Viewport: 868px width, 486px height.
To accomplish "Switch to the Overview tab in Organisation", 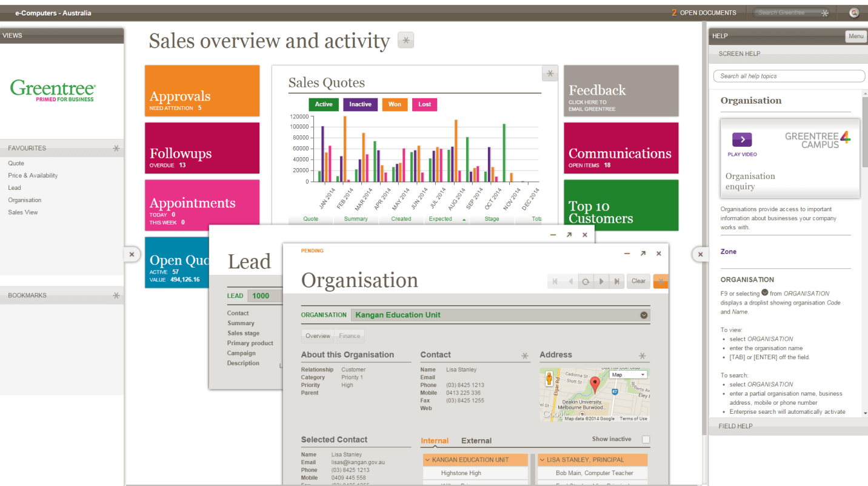I will 318,336.
